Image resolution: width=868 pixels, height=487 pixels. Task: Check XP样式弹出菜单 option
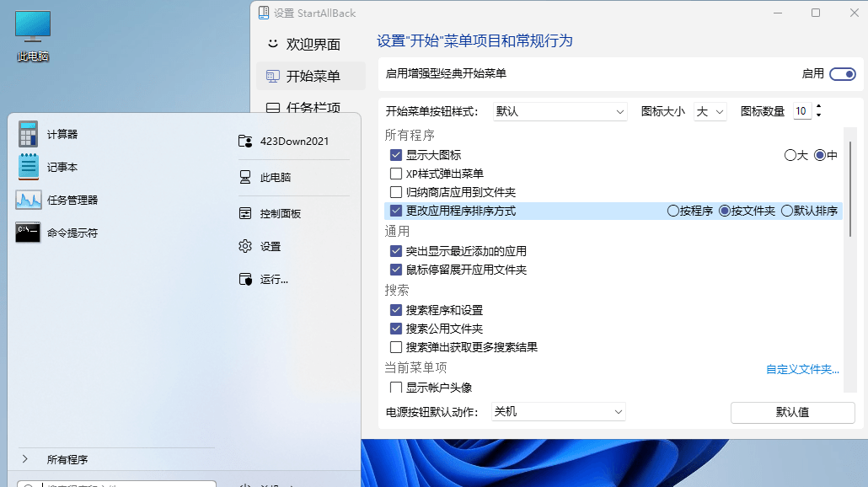click(x=396, y=174)
